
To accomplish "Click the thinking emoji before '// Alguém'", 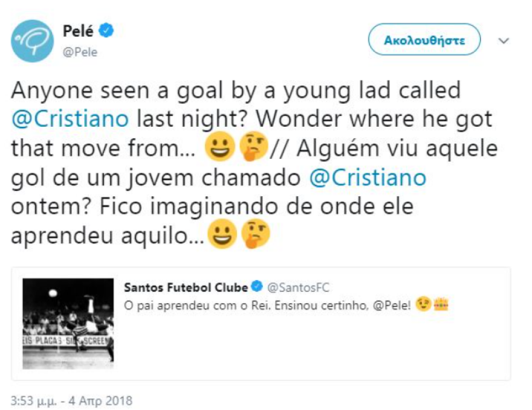I will tap(252, 147).
